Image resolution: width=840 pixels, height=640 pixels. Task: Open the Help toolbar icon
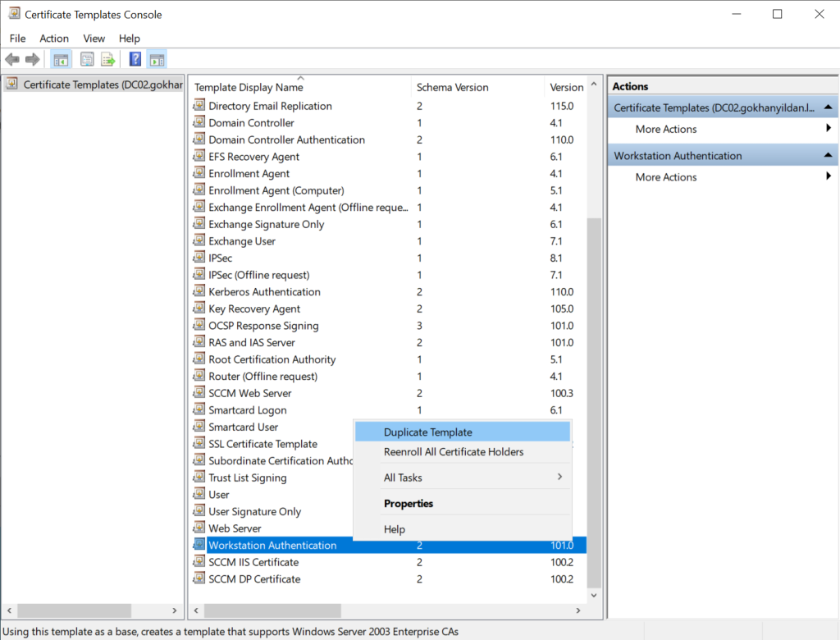[135, 60]
